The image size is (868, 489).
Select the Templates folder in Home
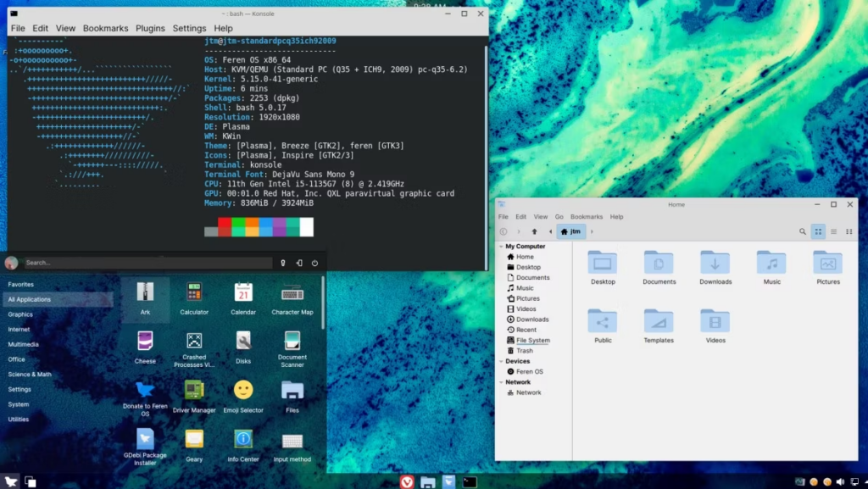659,326
